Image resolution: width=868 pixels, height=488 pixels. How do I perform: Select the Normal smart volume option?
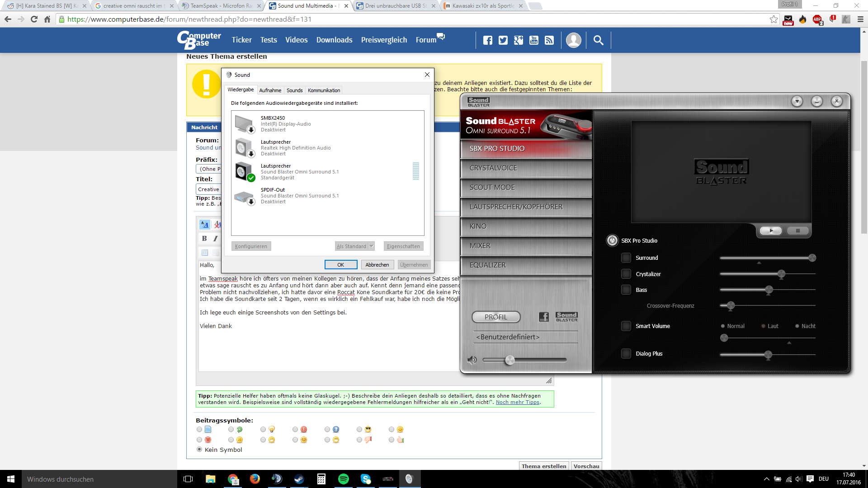pyautogui.click(x=723, y=326)
